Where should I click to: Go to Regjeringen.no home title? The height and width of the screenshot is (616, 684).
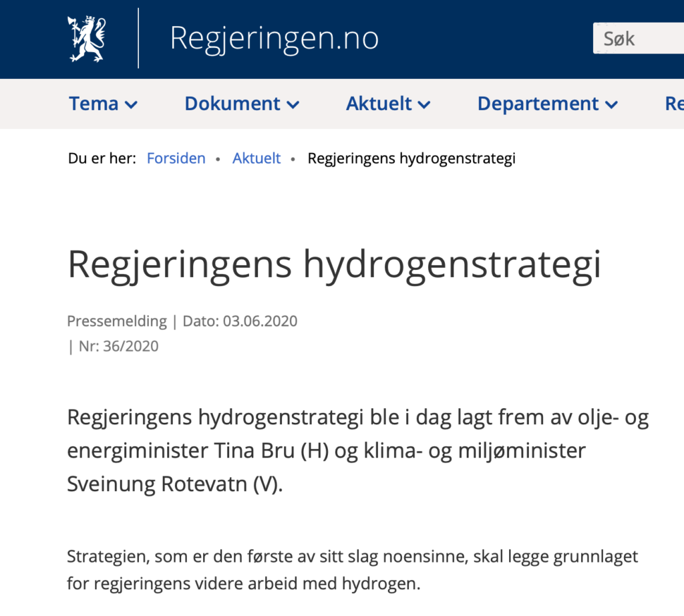(x=274, y=38)
